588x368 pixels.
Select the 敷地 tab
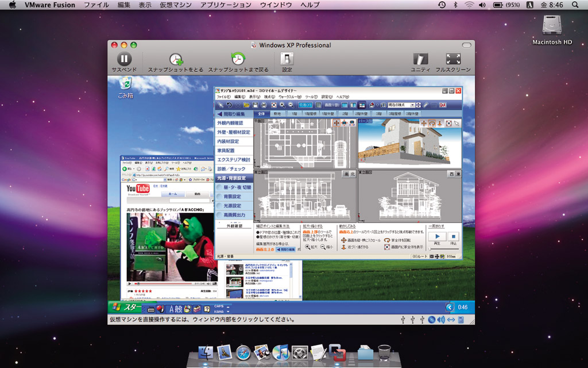(x=277, y=113)
